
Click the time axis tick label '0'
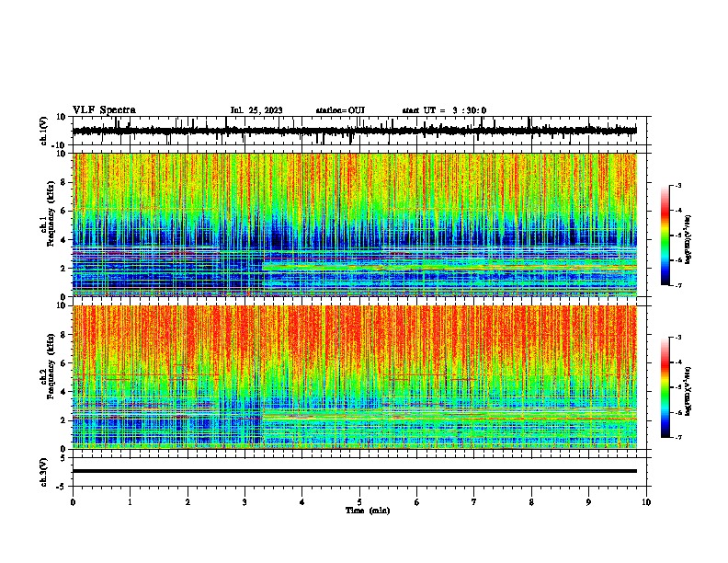[x=73, y=502]
